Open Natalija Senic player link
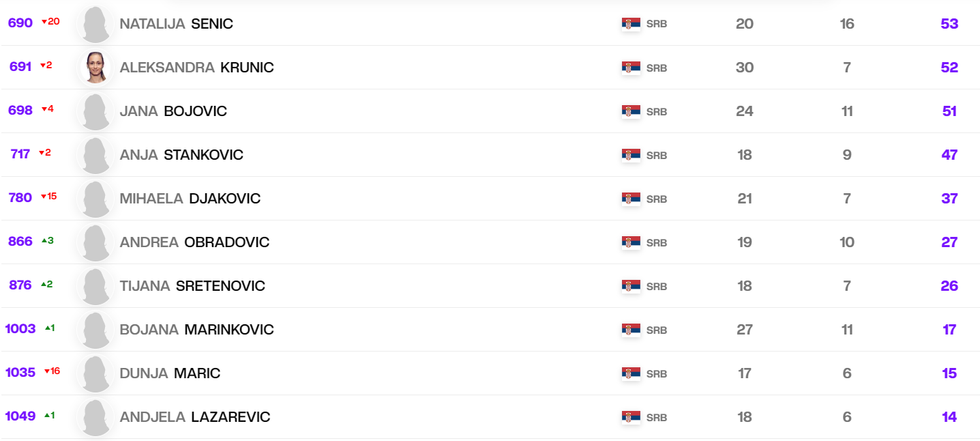Screen dimensions: 980x441 pos(176,24)
